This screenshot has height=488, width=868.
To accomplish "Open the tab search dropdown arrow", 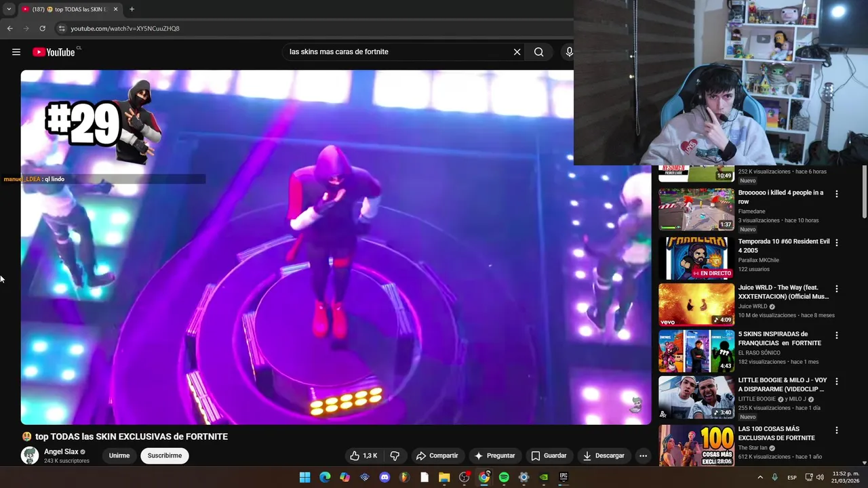I will pyautogui.click(x=8, y=9).
